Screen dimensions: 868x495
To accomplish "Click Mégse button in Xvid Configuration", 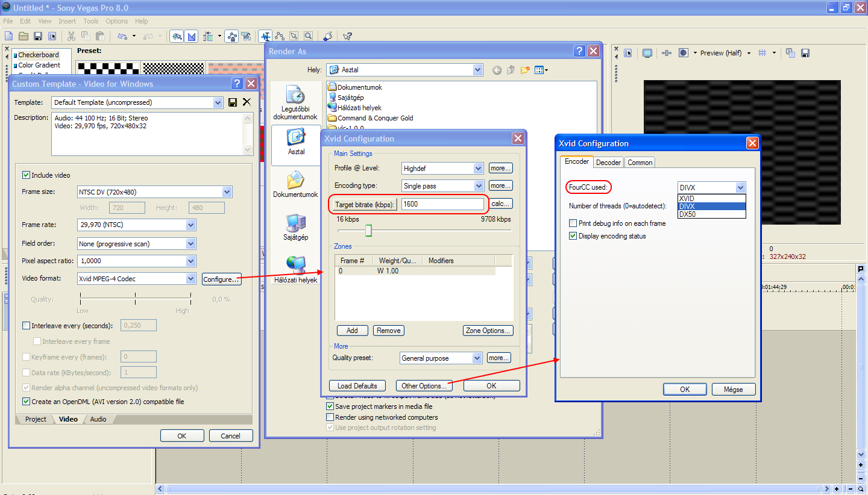I will 734,390.
